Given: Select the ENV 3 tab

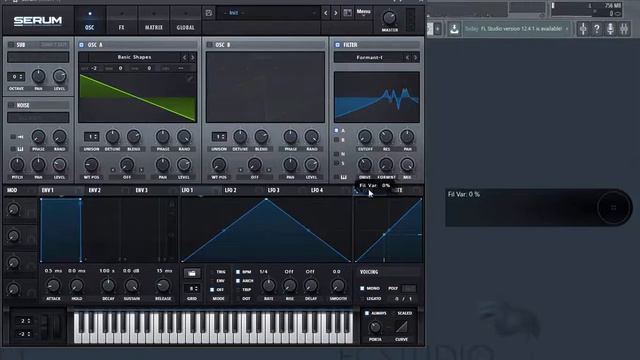Looking at the screenshot, I should pyautogui.click(x=142, y=190).
